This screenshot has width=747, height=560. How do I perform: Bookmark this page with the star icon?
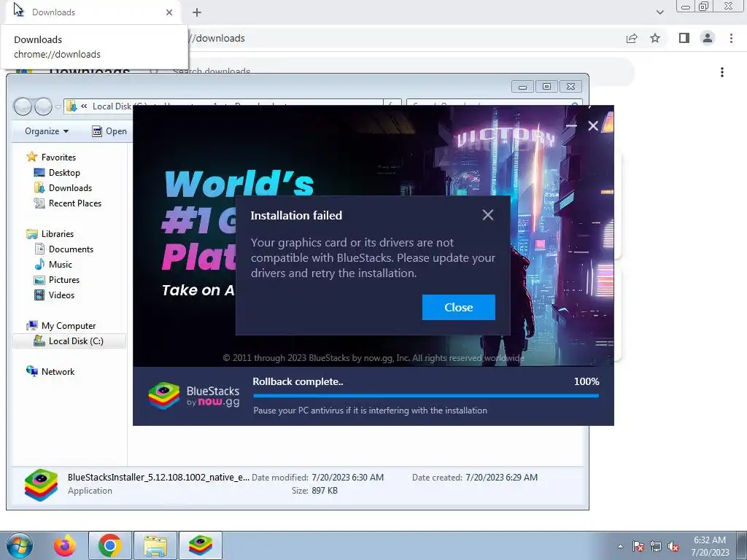(x=655, y=38)
